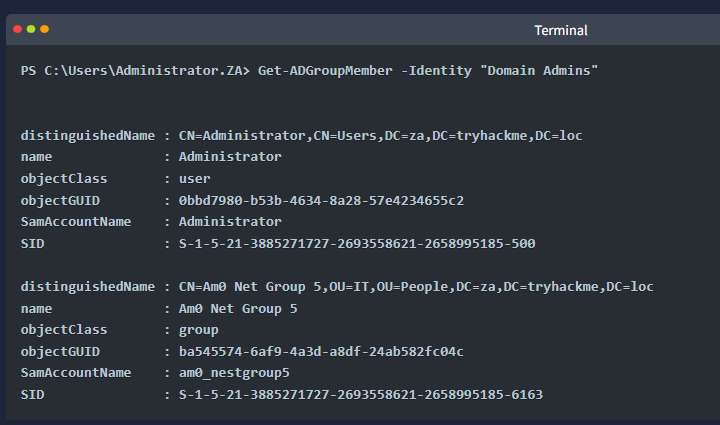Click the Am0 Net Group 5 distinguishedName
This screenshot has height=425, width=720.
click(x=416, y=287)
